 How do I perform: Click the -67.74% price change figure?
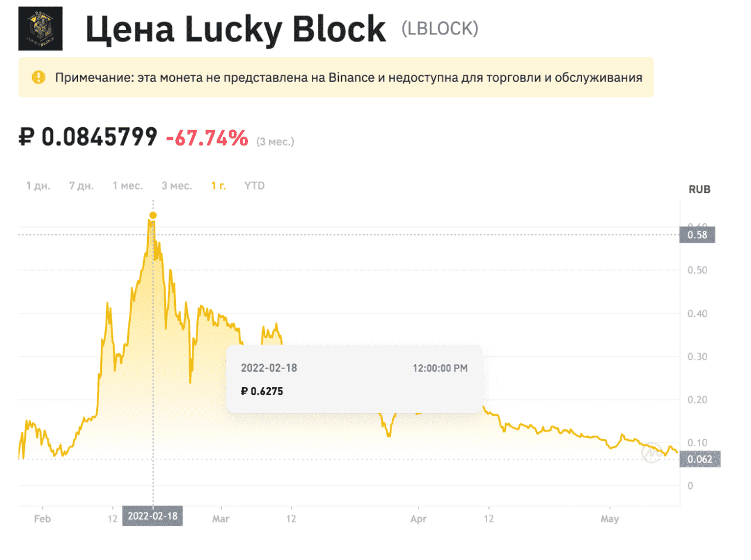[207, 138]
